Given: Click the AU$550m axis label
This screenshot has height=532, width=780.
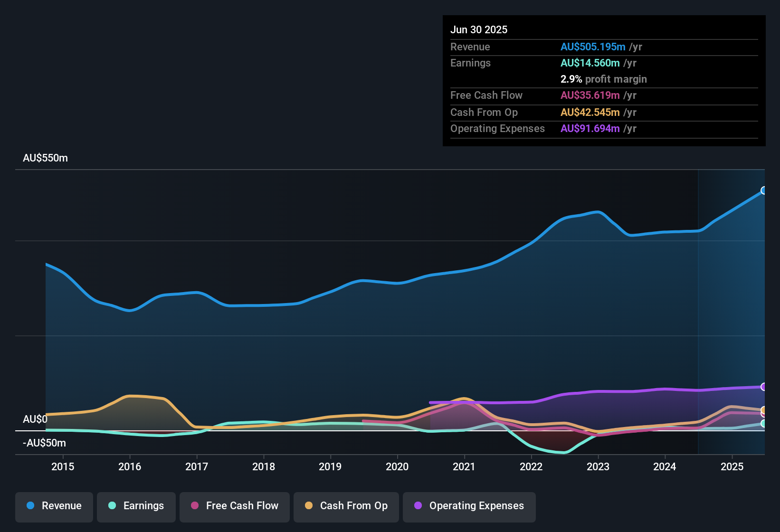Looking at the screenshot, I should coord(46,158).
